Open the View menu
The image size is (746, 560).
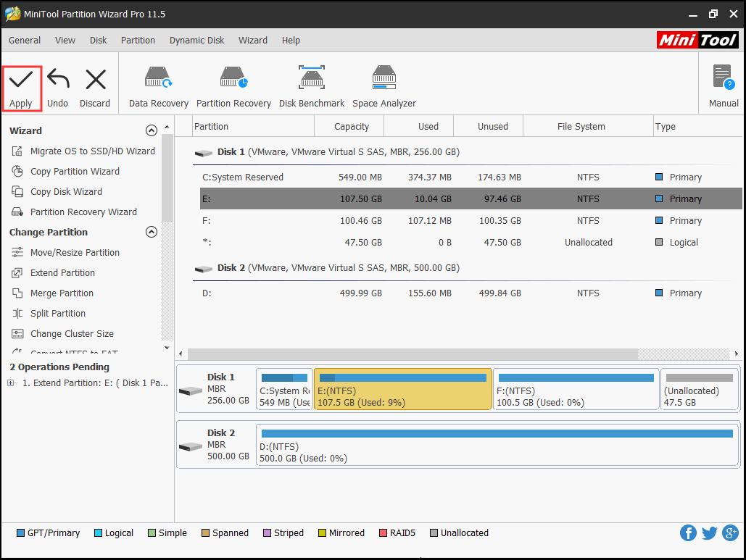click(x=65, y=41)
